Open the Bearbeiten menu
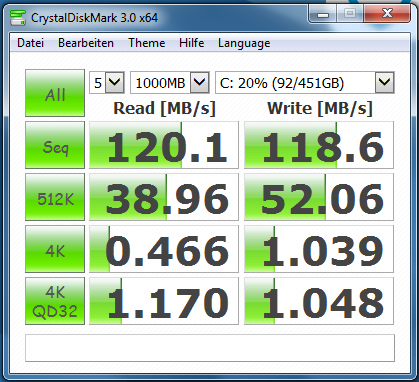419x382 pixels. 86,43
